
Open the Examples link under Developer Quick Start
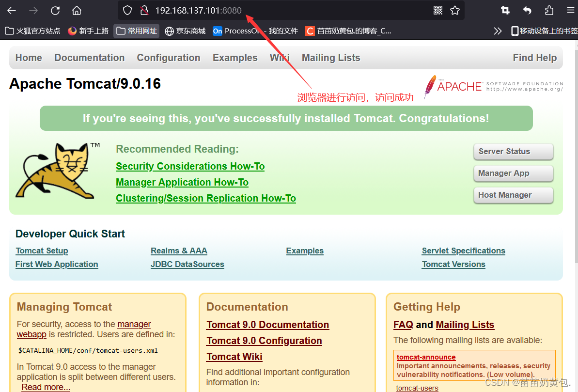[x=305, y=251]
